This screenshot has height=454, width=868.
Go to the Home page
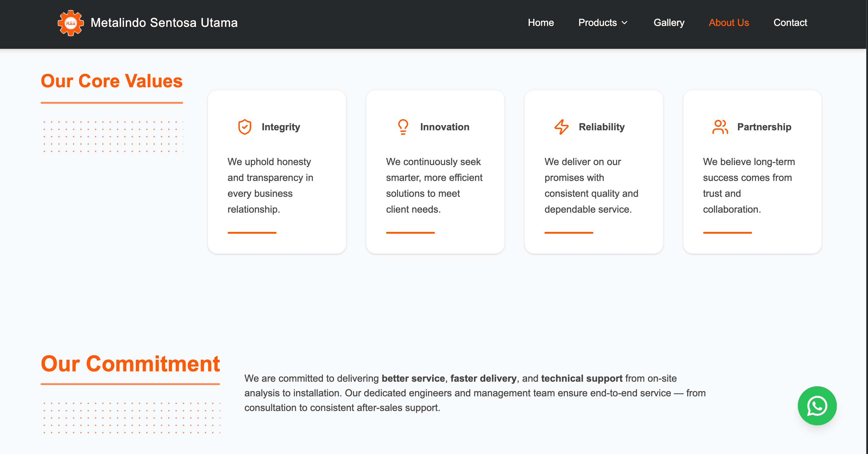point(541,23)
